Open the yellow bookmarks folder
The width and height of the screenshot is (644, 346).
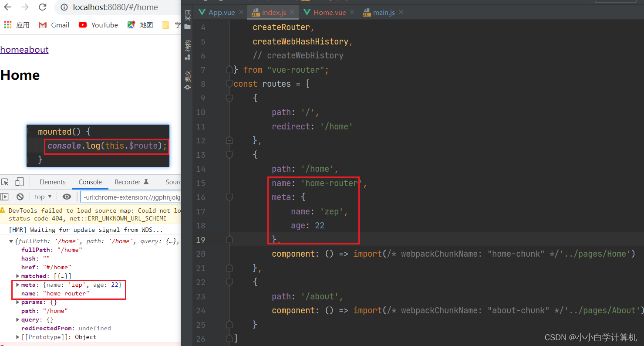pos(166,25)
